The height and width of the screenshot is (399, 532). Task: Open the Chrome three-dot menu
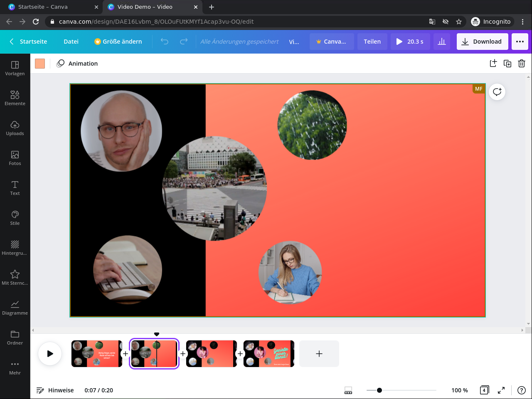point(523,22)
